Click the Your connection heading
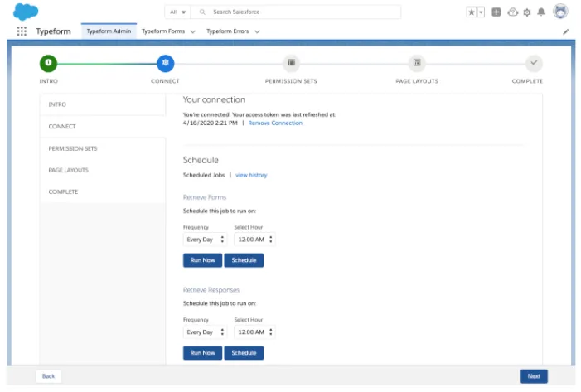Image resolution: width=581 pixels, height=392 pixels. click(214, 99)
